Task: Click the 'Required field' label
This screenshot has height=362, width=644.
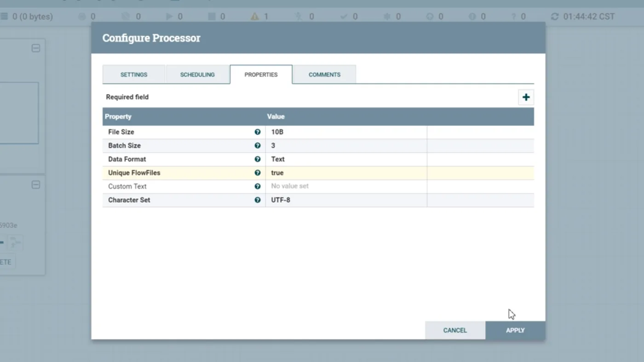Action: 127,97
